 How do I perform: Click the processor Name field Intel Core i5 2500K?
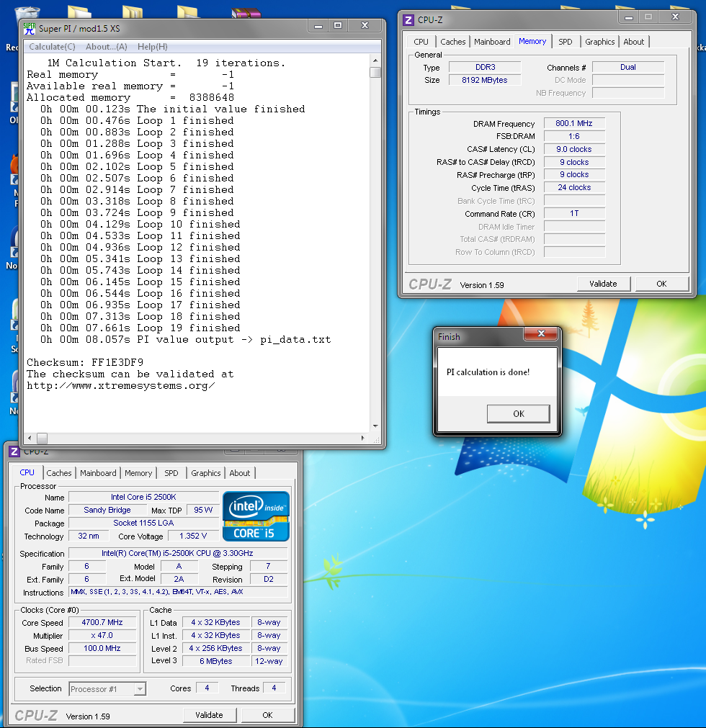143,498
